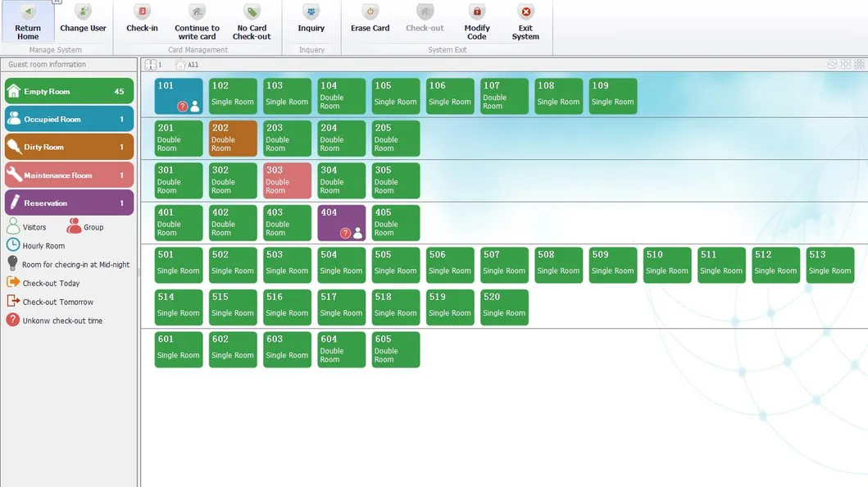Click the Reservation category button
Screen dimensions: 868x487
pos(69,202)
